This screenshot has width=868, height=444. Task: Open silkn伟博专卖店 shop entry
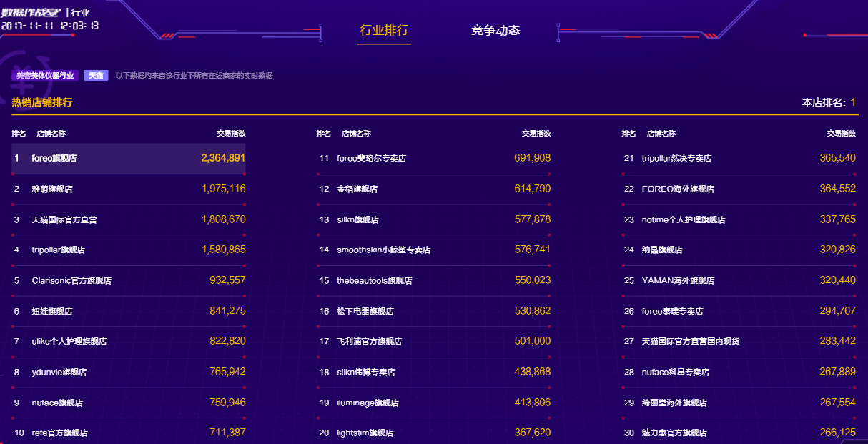tap(366, 373)
